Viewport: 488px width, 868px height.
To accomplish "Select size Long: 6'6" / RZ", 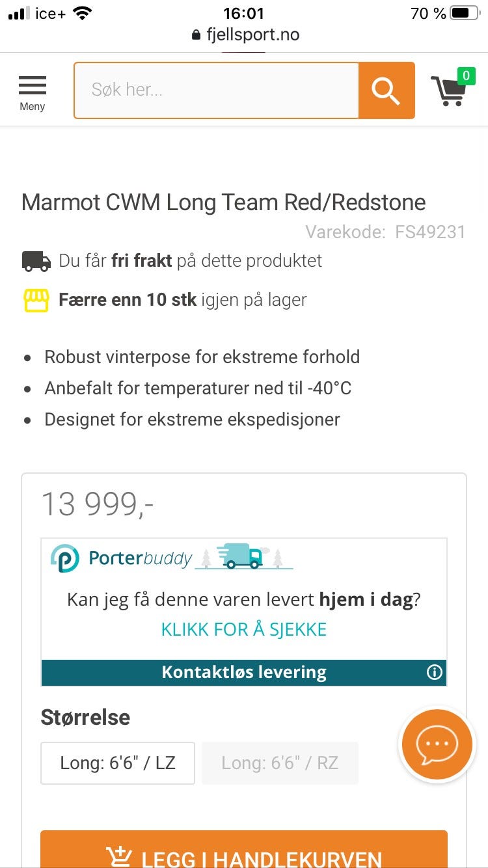I will click(280, 763).
